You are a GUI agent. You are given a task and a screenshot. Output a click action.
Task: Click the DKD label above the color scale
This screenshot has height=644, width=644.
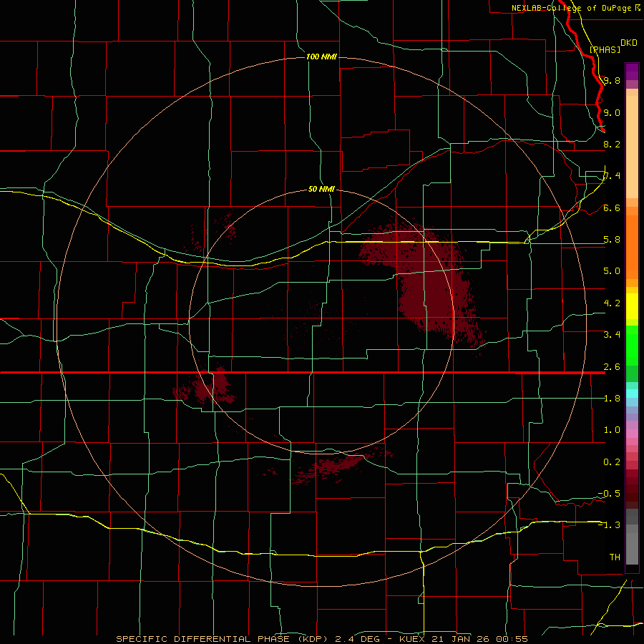(629, 43)
